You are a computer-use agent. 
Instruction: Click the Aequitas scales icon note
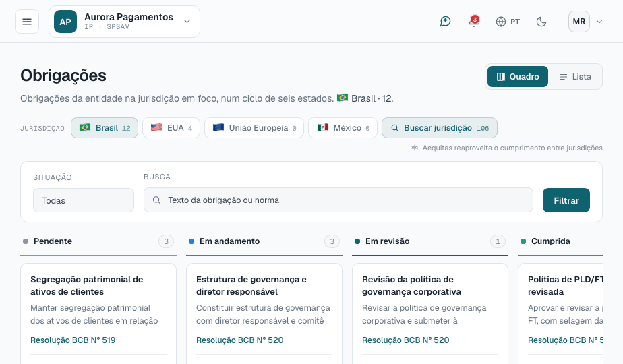point(415,148)
